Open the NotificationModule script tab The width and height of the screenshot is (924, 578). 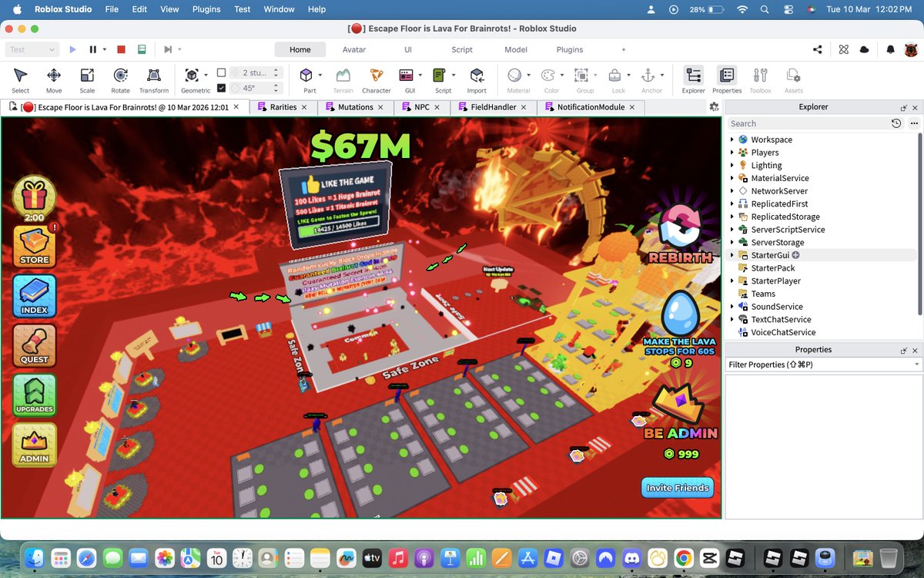pos(591,107)
